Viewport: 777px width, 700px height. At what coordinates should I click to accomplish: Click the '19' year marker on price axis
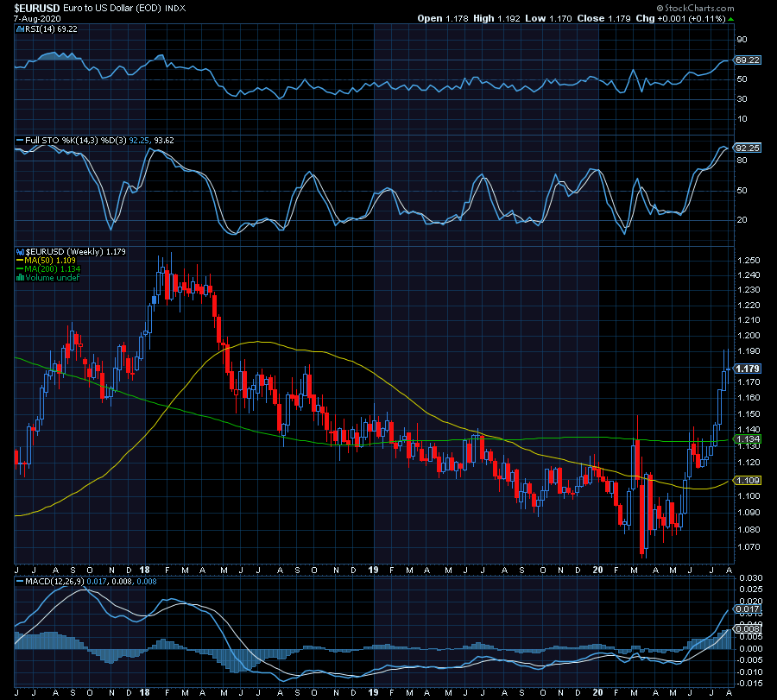(373, 570)
